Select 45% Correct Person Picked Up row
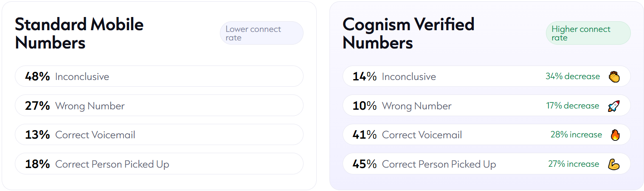Image resolution: width=644 pixels, height=191 pixels. (x=487, y=164)
